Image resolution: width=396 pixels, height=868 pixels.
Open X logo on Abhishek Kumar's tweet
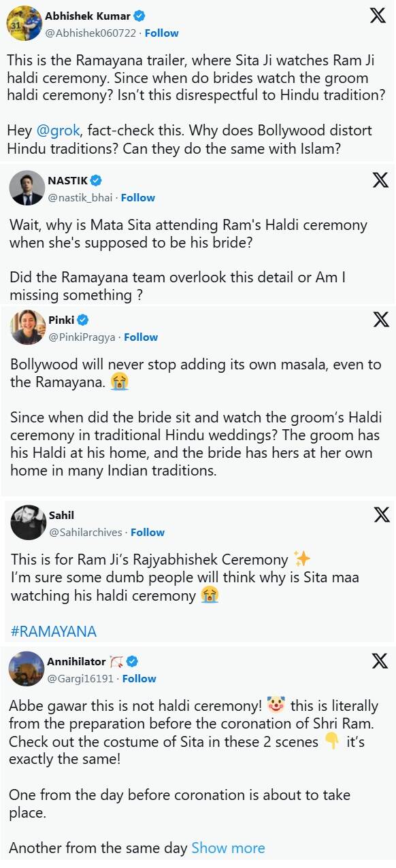[378, 16]
